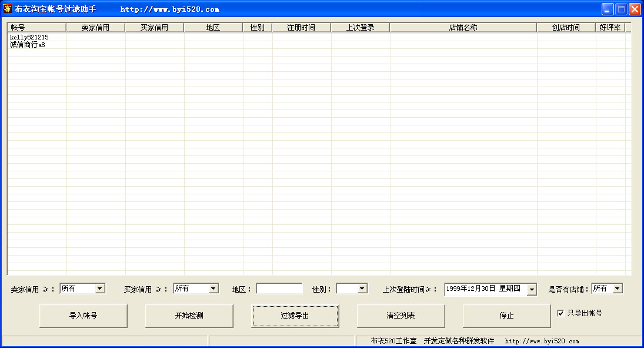Open the 是否有店铺 dropdown

point(618,289)
